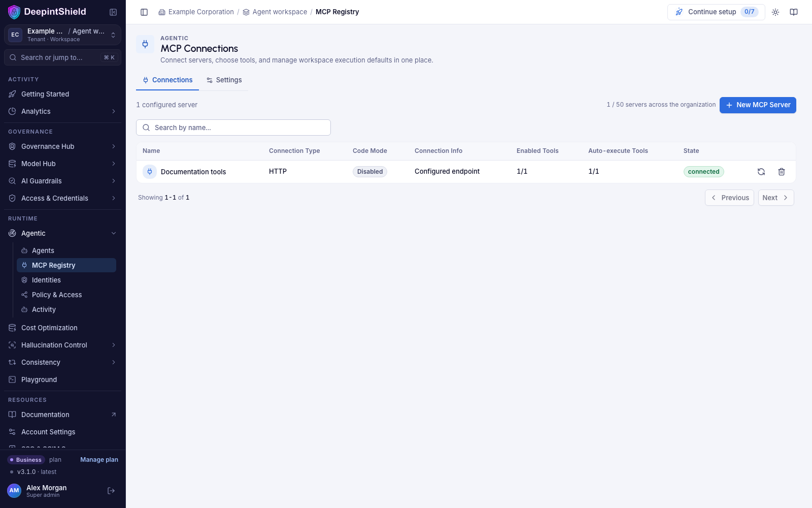Refresh the Documentation tools server connection
This screenshot has width=812, height=508.
(x=761, y=172)
